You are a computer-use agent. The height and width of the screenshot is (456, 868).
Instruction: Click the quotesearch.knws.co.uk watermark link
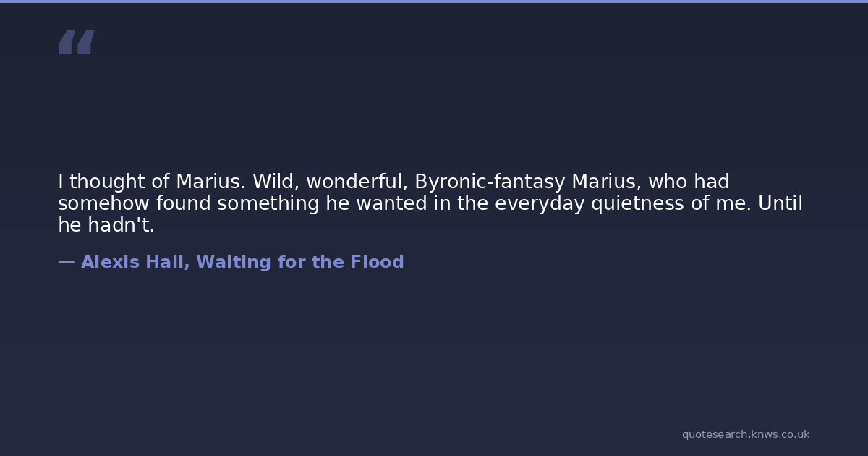click(745, 434)
